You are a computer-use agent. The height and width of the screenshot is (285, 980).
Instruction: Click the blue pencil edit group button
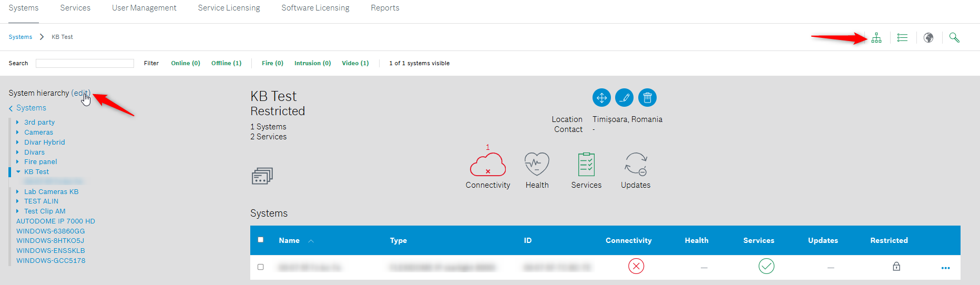pos(624,98)
